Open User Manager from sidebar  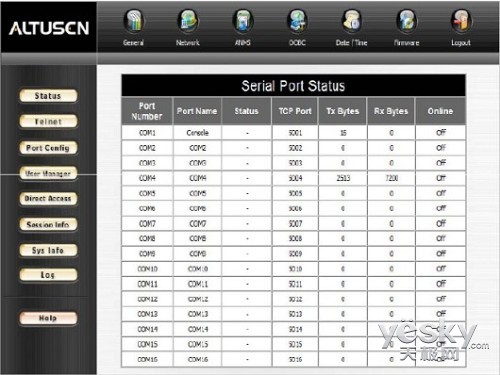tap(48, 173)
